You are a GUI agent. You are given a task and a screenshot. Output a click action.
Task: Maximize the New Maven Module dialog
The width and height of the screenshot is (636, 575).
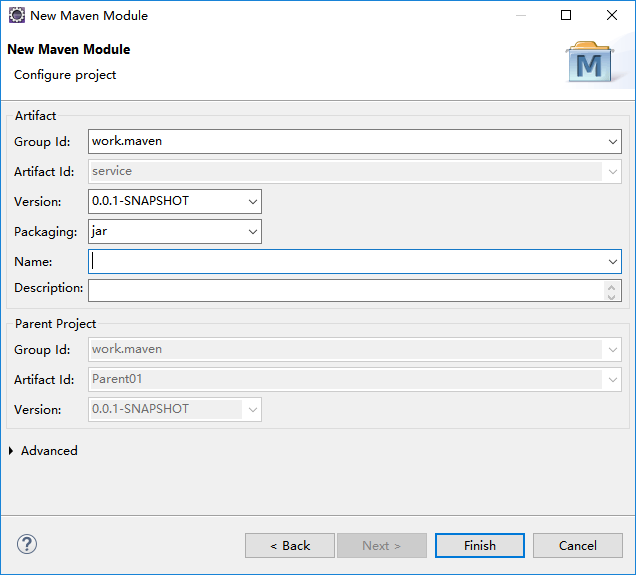point(566,15)
